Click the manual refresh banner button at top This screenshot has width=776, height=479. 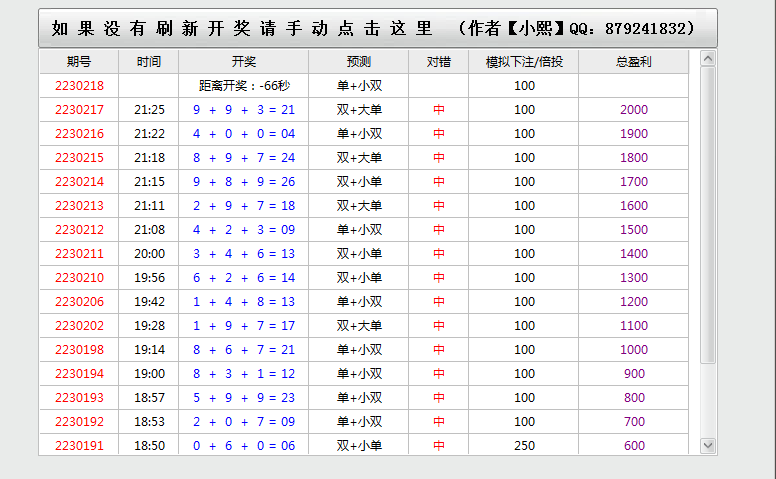coord(377,28)
